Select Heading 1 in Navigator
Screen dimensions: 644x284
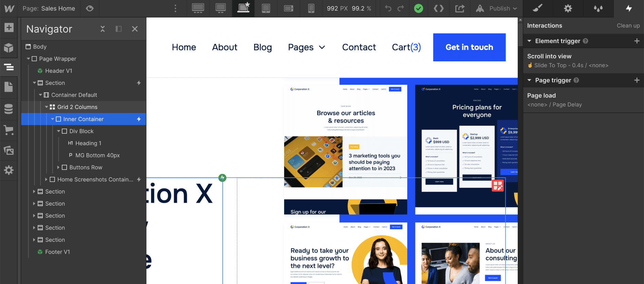[x=84, y=143]
